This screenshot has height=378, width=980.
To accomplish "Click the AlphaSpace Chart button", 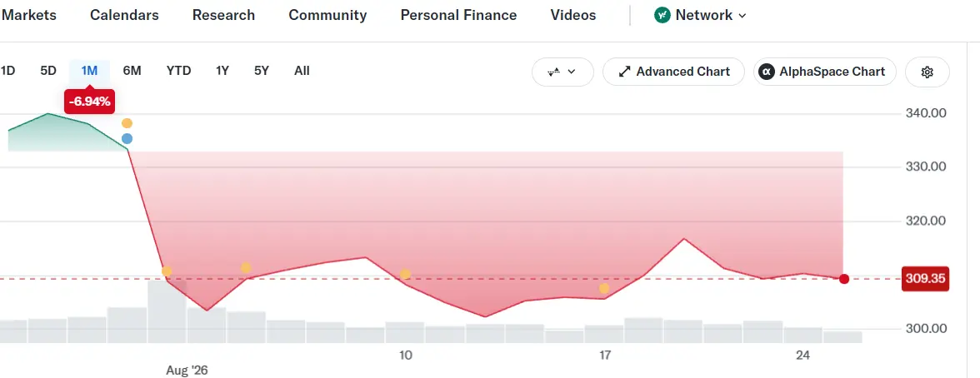I will (x=825, y=72).
